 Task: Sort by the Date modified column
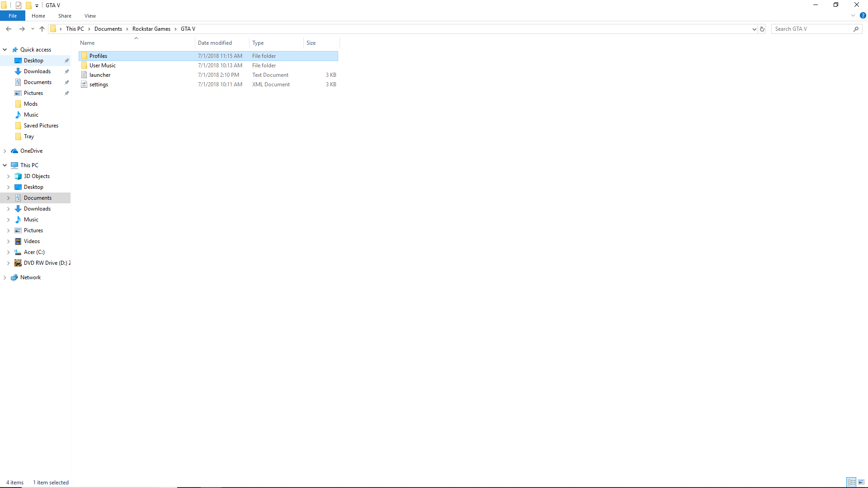215,43
